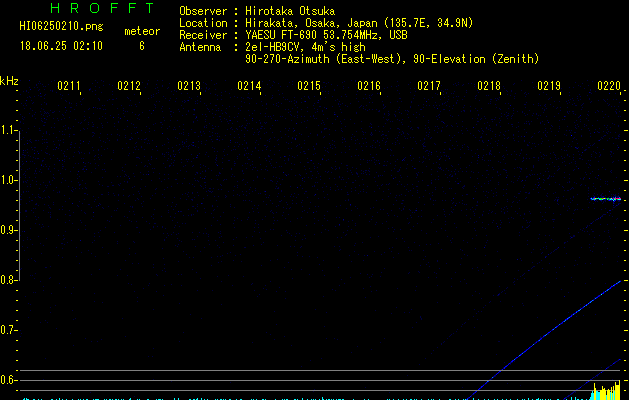Click the 0211 time marker
This screenshot has height=400, width=629.
69,86
